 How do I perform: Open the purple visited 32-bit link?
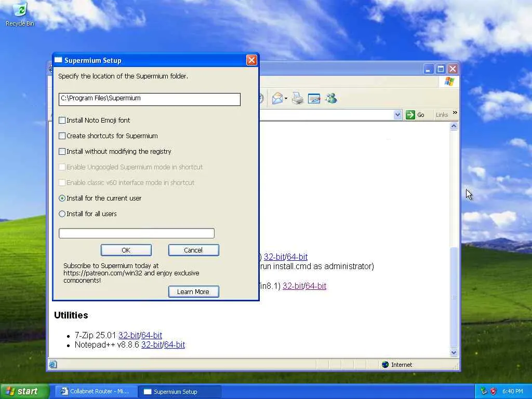tap(293, 286)
